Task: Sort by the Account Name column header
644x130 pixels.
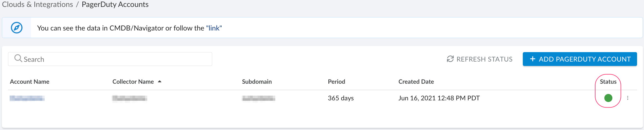Action: (x=30, y=82)
